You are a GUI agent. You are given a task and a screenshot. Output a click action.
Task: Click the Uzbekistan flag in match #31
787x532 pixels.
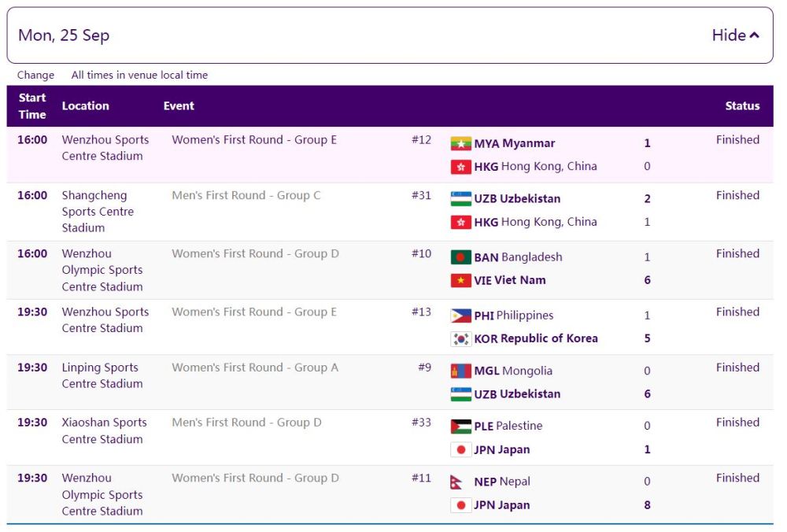(x=460, y=199)
